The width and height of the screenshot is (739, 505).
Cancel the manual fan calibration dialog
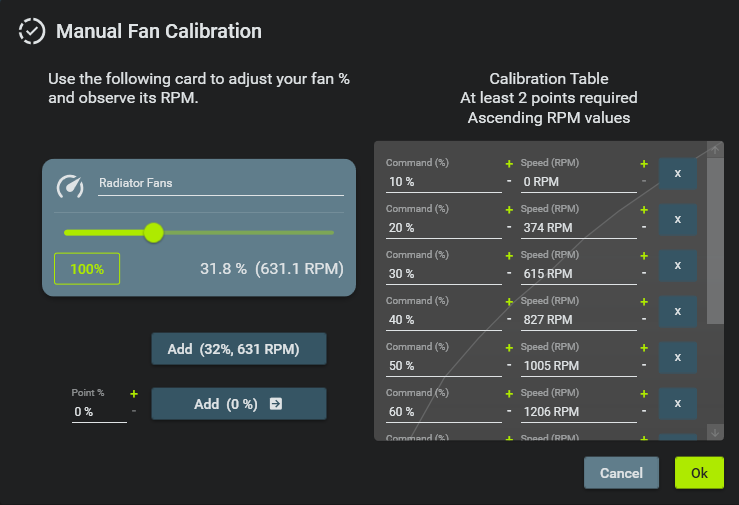coord(621,473)
